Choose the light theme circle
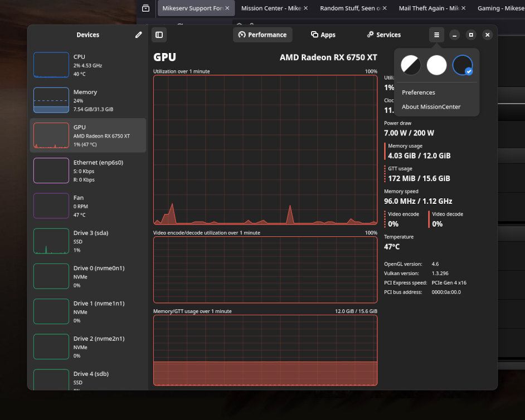525x420 pixels. click(436, 65)
